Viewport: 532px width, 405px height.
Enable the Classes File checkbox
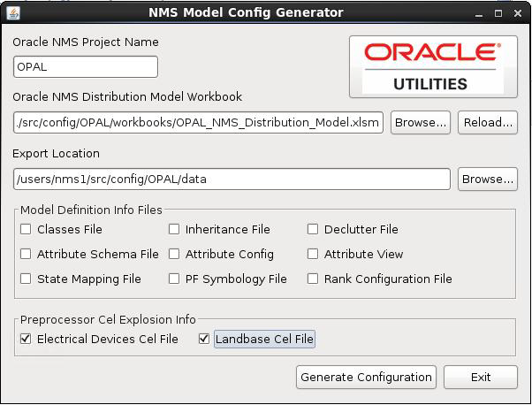click(26, 229)
